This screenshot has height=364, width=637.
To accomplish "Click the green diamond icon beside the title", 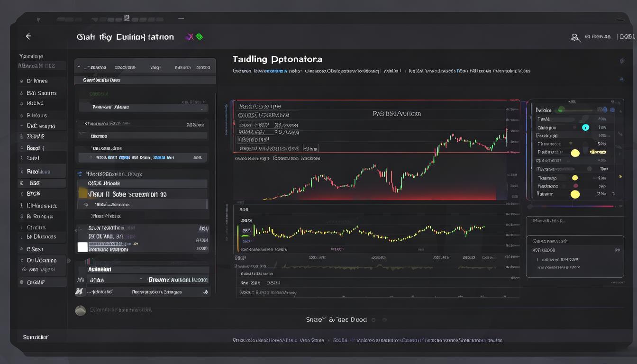I will [x=200, y=37].
